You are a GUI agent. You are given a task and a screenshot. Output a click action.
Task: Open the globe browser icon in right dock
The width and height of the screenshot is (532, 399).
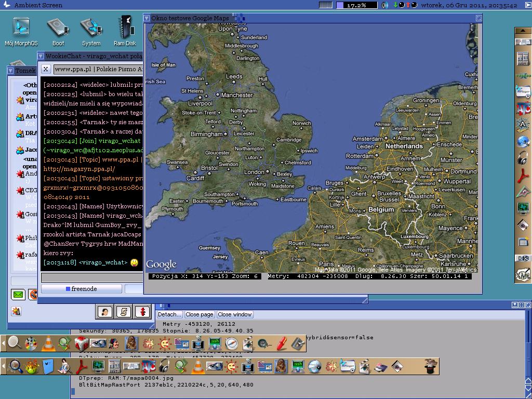click(523, 141)
